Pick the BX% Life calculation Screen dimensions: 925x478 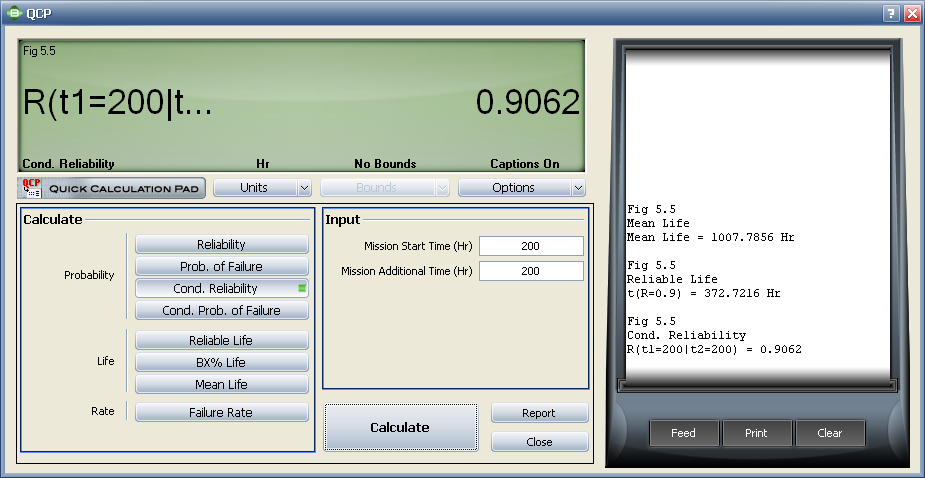pyautogui.click(x=222, y=362)
